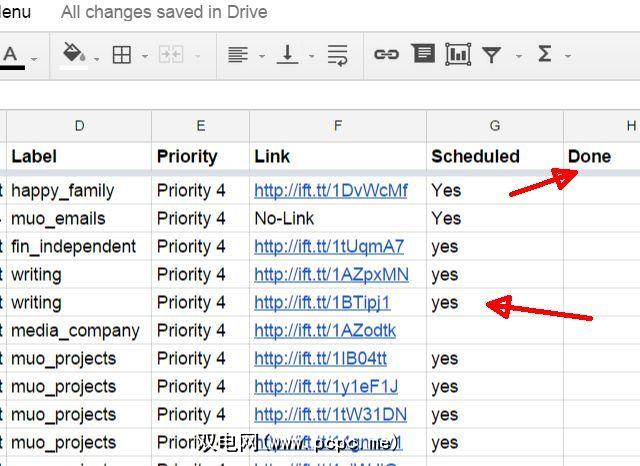Image resolution: width=640 pixels, height=466 pixels.
Task: Select column F header
Action: 338,125
